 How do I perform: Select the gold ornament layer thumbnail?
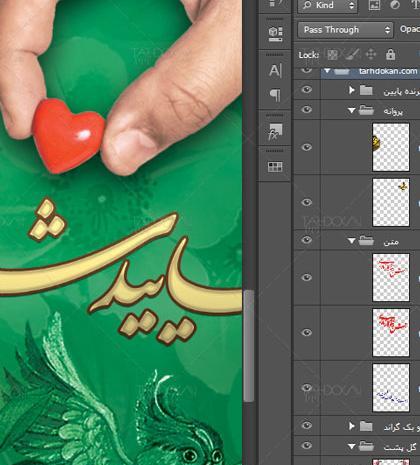click(x=391, y=147)
